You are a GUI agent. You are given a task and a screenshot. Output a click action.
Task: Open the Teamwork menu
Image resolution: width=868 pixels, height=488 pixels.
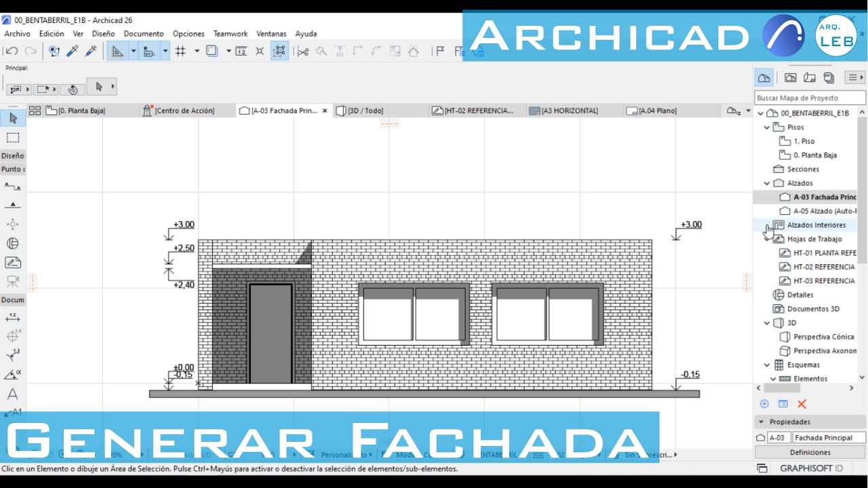(231, 33)
